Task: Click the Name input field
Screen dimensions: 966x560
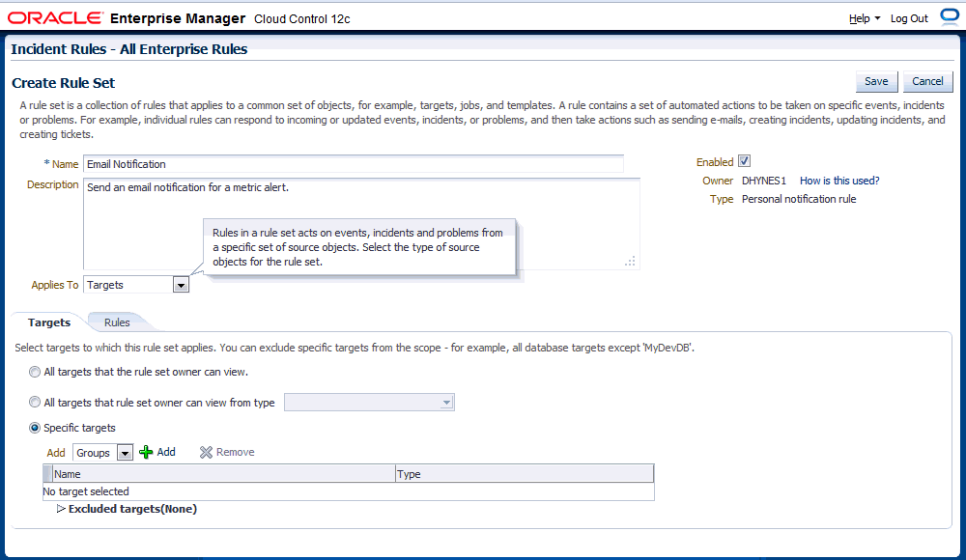Action: tap(354, 164)
